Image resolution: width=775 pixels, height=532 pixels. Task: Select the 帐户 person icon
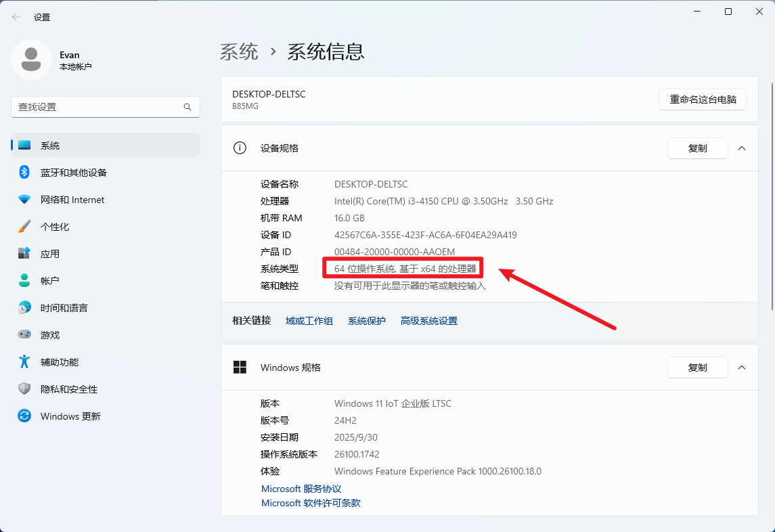24,280
